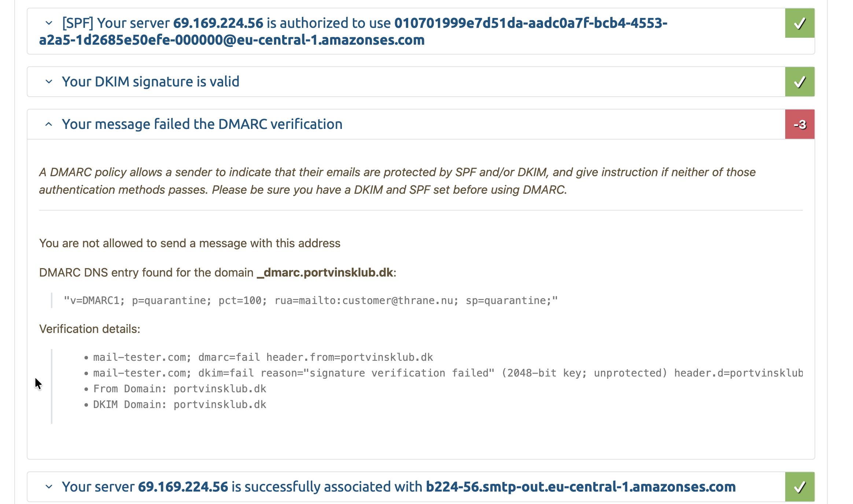Click the dmarc=fail verification detail line
This screenshot has height=504, width=853.
[263, 357]
